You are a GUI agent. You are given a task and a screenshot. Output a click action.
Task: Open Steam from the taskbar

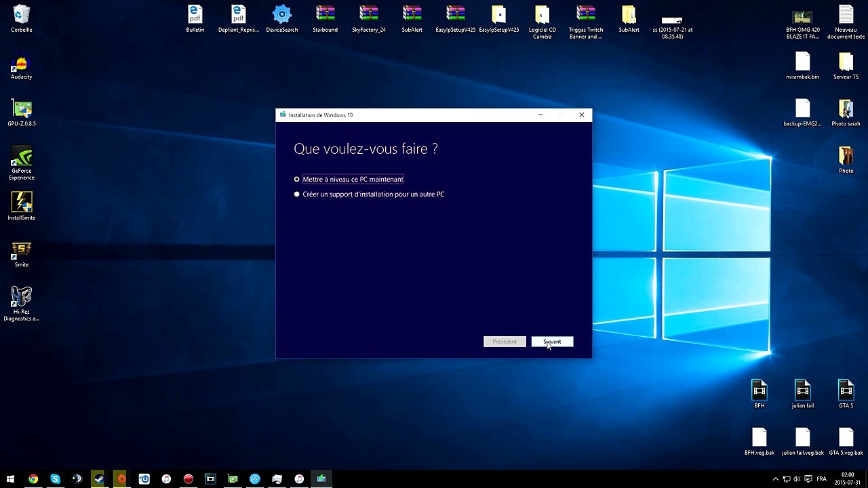click(x=99, y=479)
